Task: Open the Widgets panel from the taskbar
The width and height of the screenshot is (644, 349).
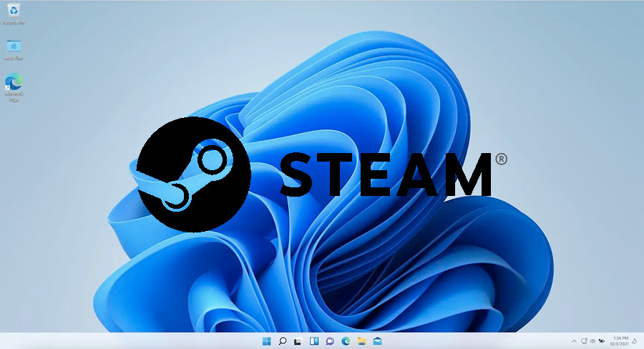Action: coord(314,341)
